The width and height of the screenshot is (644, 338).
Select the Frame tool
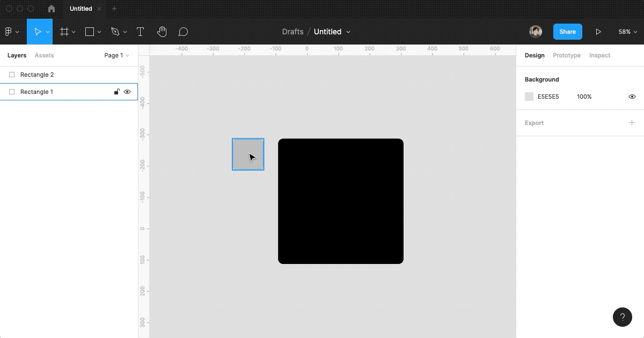click(x=64, y=32)
